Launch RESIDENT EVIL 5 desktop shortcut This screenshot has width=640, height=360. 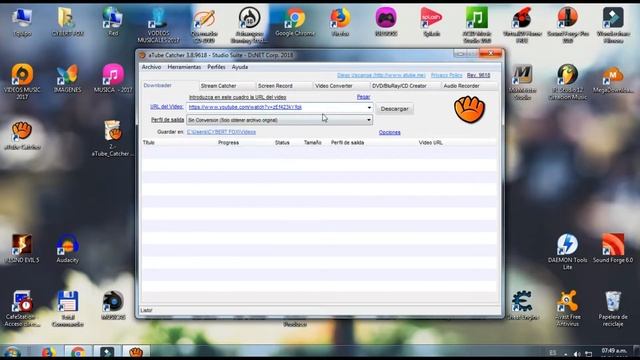(x=22, y=249)
